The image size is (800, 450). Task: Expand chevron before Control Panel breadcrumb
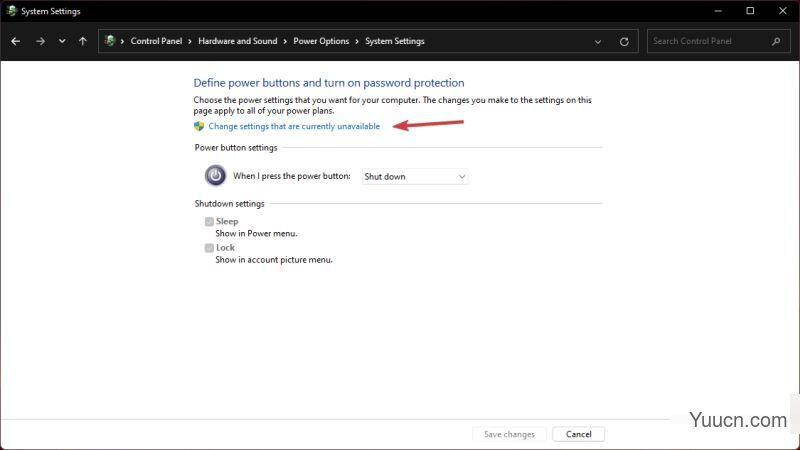(x=122, y=42)
